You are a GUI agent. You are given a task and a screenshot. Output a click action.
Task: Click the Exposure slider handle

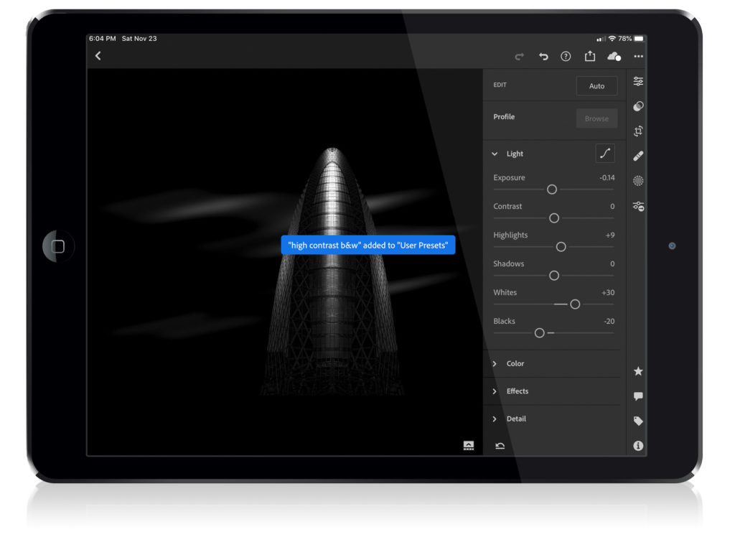(552, 190)
